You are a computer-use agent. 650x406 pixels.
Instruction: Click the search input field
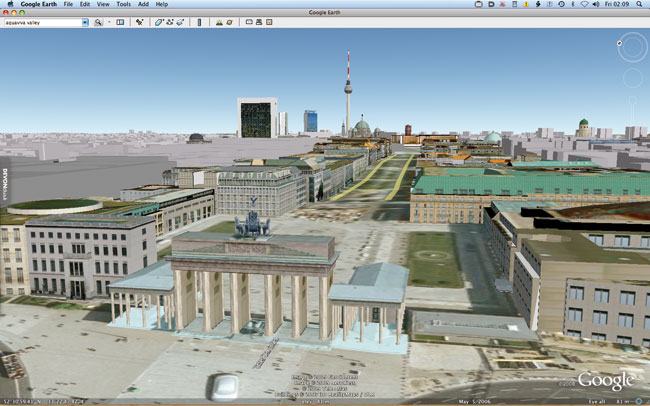pos(40,21)
